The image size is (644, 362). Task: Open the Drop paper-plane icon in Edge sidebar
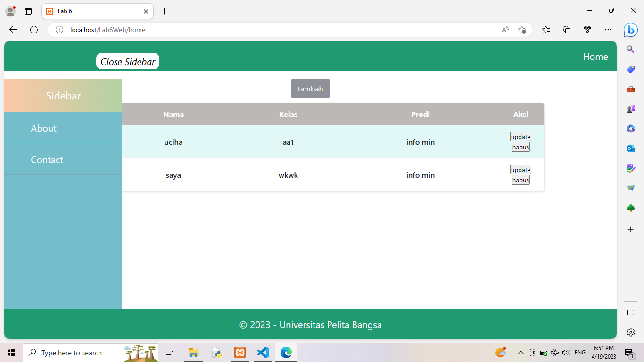point(630,187)
